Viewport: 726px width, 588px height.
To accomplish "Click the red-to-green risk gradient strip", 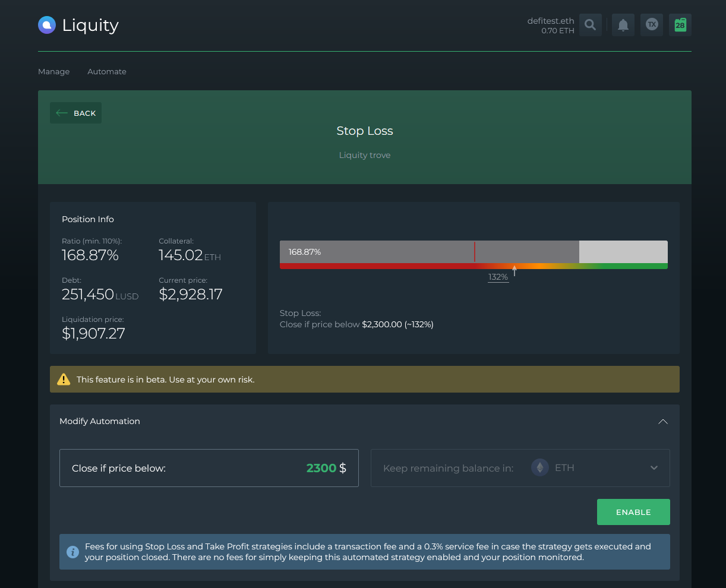I will point(474,266).
